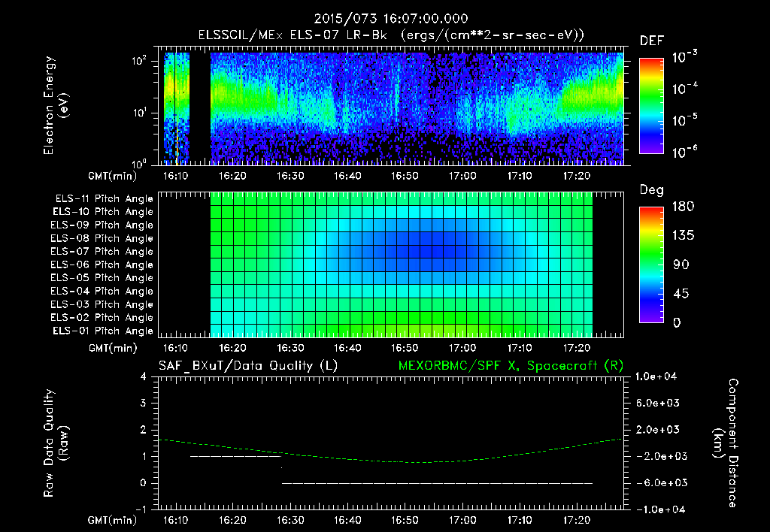The image size is (770, 532).
Task: Click the GMT(min) label under the top spectrogram
Action: 113,176
